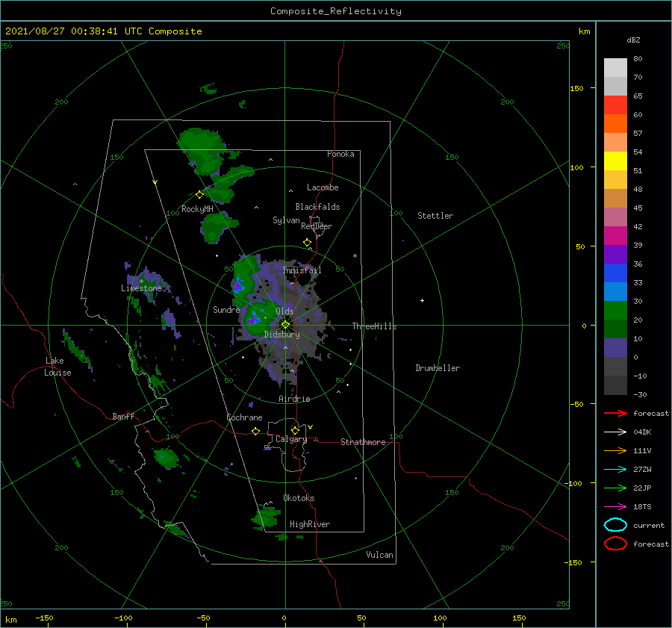Click the bright green 20–30 dBZ swatch
Image resolution: width=672 pixels, height=628 pixels.
coord(615,311)
